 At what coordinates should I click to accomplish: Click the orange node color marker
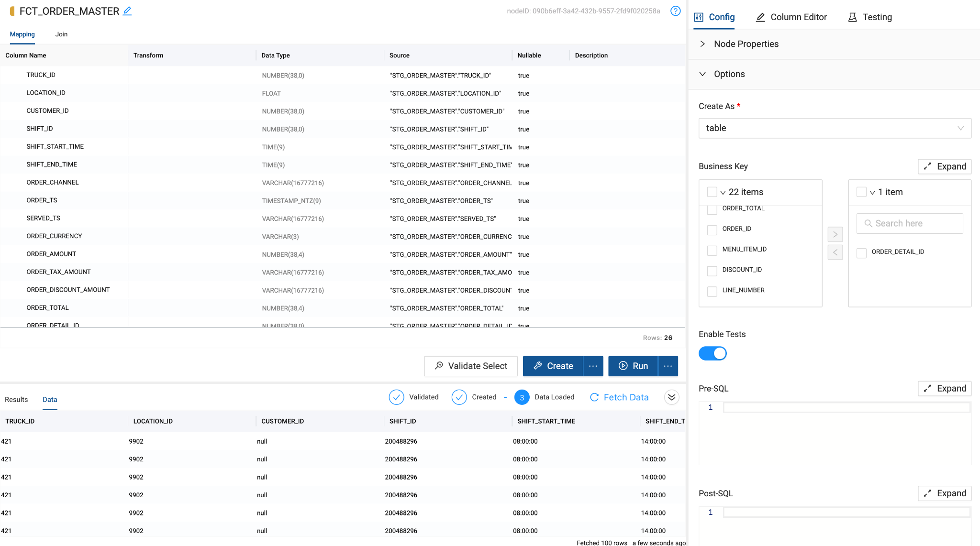[12, 11]
